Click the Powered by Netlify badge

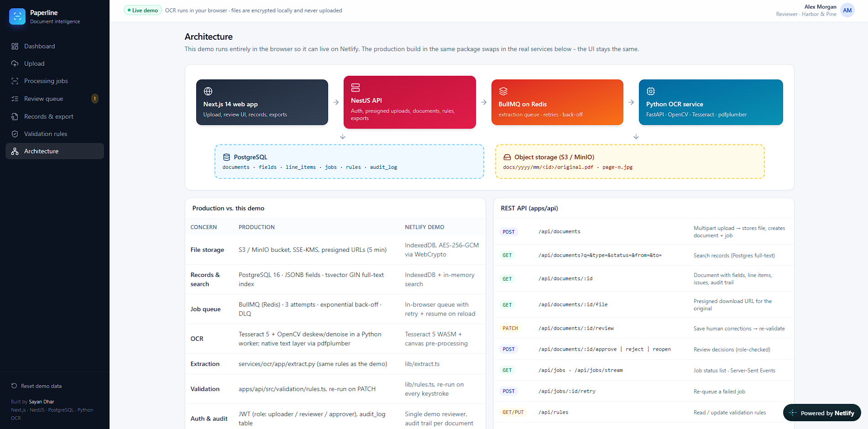click(x=822, y=413)
